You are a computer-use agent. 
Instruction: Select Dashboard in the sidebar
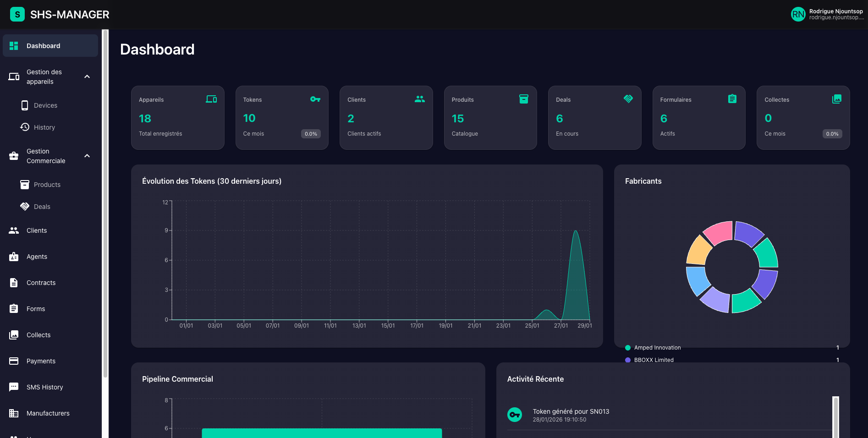coord(44,45)
